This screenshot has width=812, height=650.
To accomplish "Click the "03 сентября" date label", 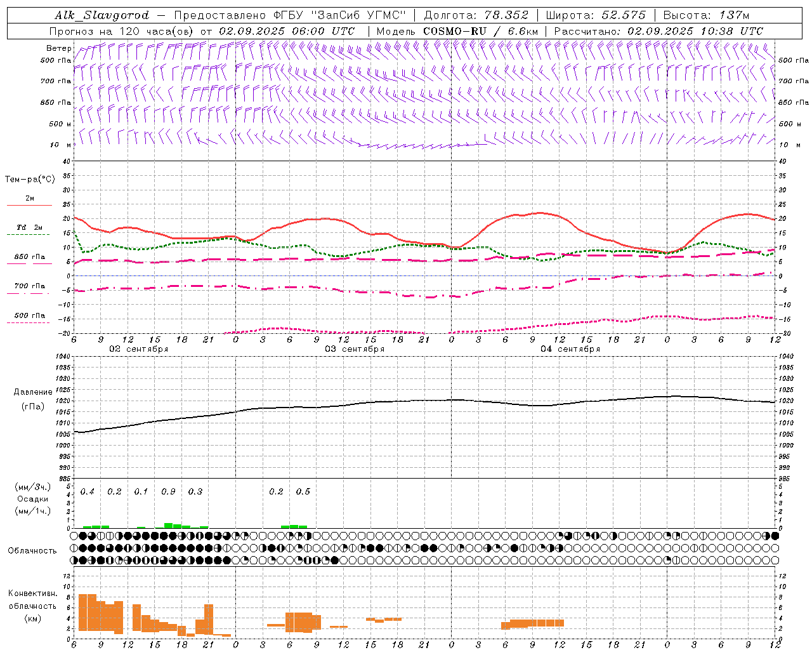I will pyautogui.click(x=355, y=349).
